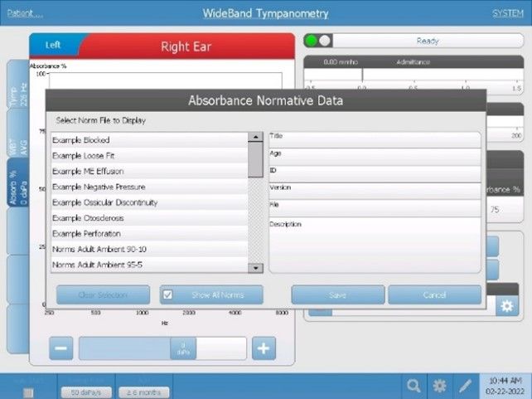The height and width of the screenshot is (399, 532).
Task: Open the ≥ 6 months age selector
Action: (x=144, y=392)
